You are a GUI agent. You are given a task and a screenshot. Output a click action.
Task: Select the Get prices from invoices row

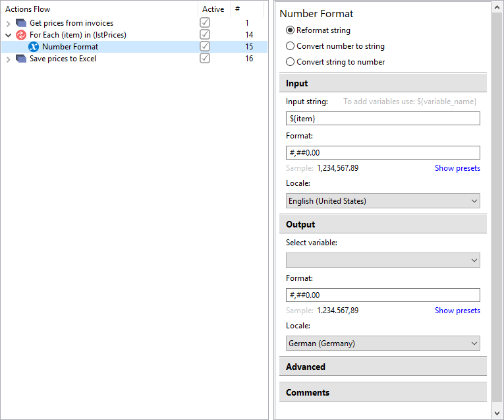pos(134,23)
